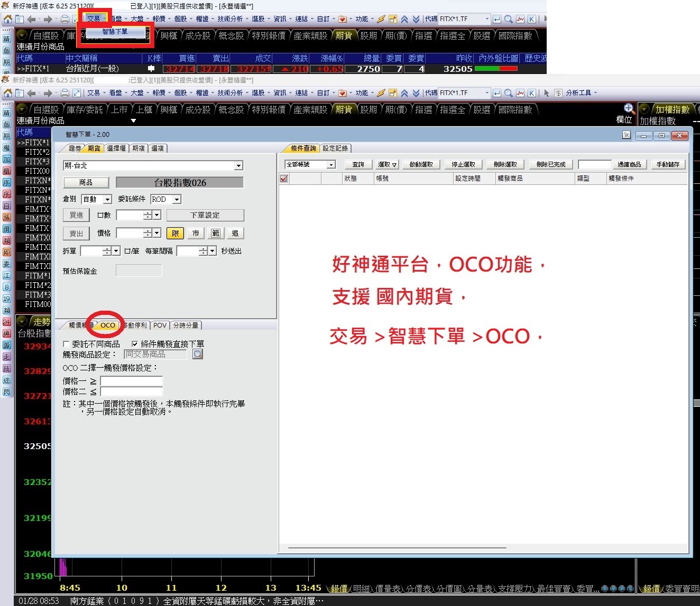The width and height of the screenshot is (700, 606).
Task: Select the Home icon on the toolbar
Action: (x=7, y=92)
